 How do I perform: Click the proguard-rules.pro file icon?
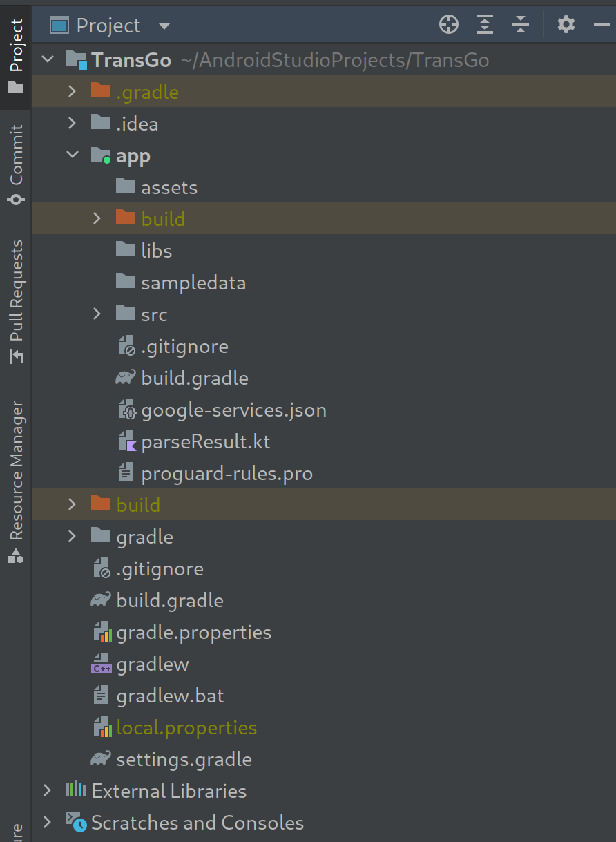[126, 473]
